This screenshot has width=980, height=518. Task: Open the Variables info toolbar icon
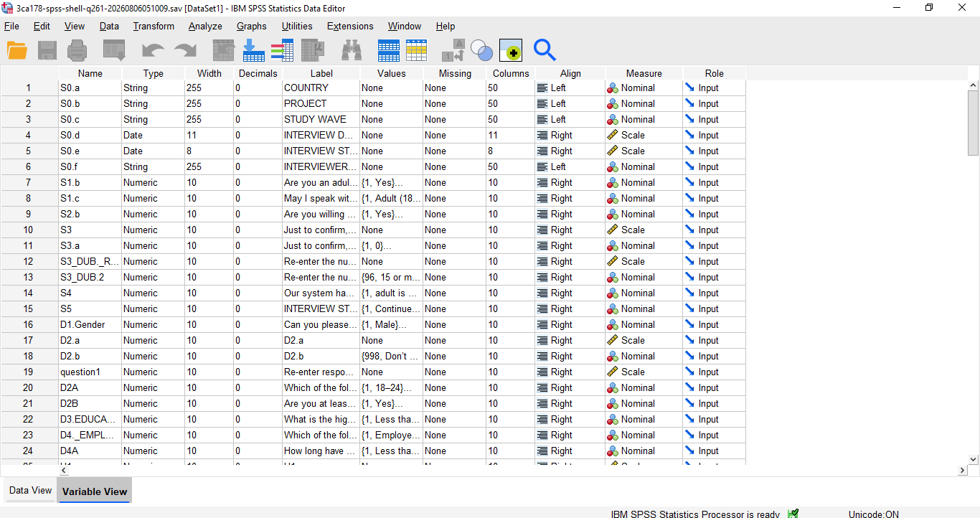(282, 50)
